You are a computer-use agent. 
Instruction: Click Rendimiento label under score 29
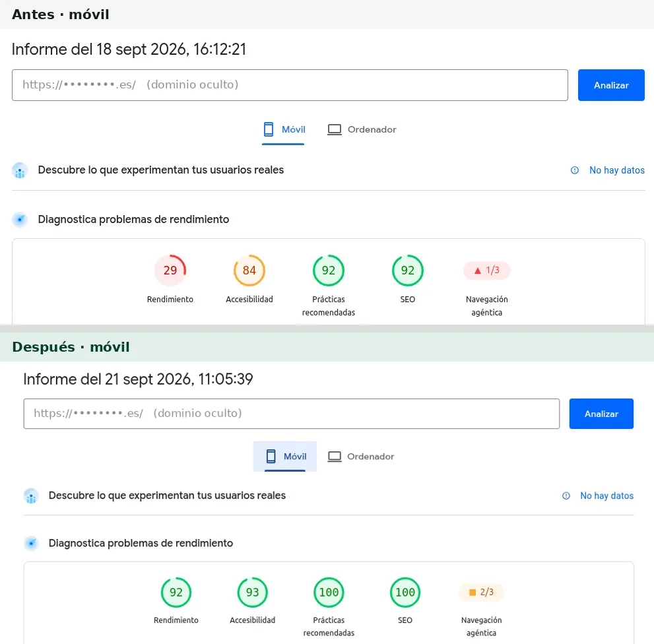point(170,300)
